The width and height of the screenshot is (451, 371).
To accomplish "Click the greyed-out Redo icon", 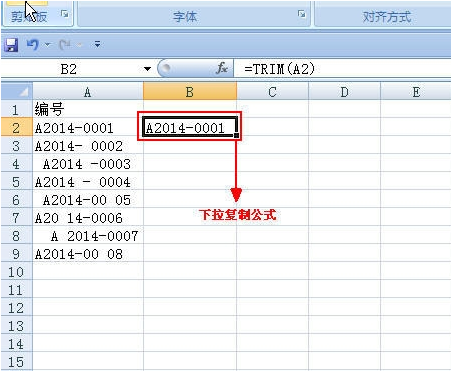I will click(64, 44).
